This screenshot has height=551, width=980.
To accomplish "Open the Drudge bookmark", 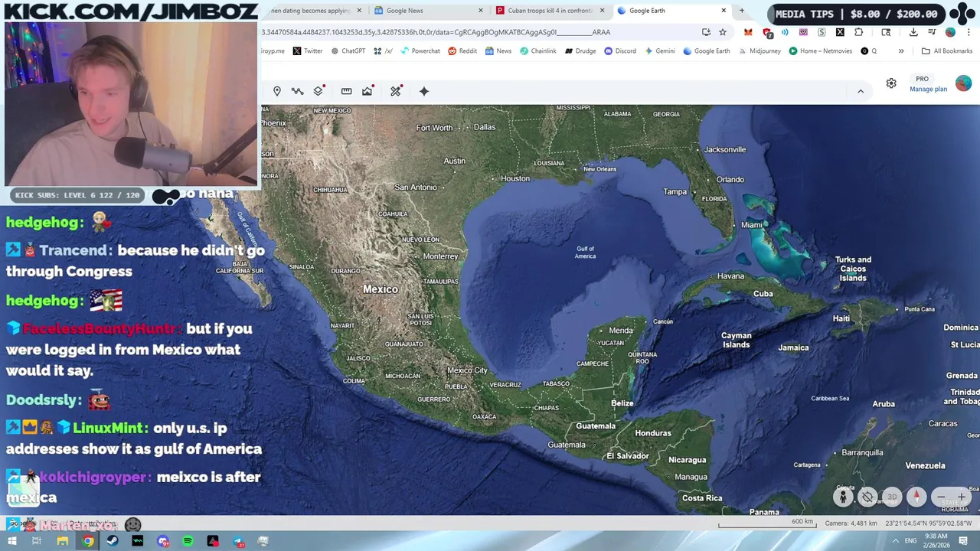I will [x=580, y=51].
